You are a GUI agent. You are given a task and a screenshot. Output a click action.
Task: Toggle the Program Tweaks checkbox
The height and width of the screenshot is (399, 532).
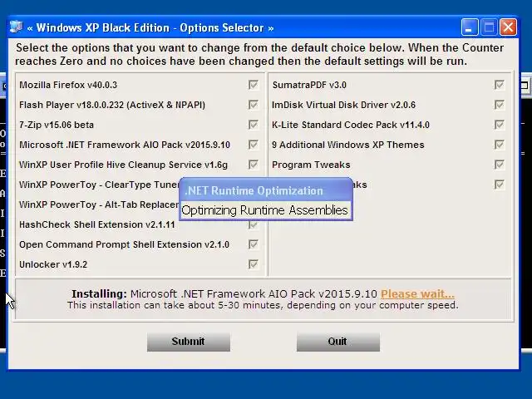coord(499,165)
